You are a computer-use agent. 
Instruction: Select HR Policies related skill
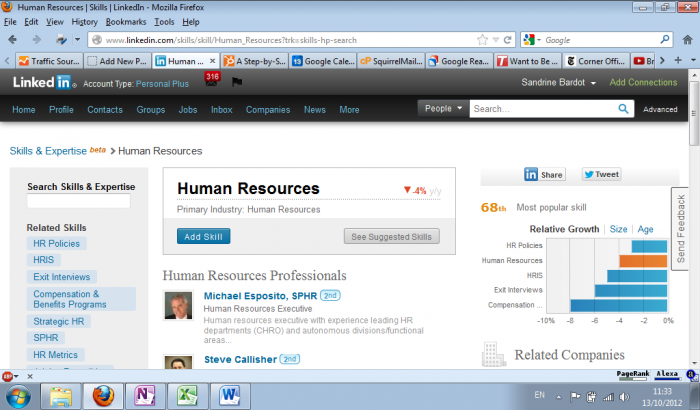(56, 244)
